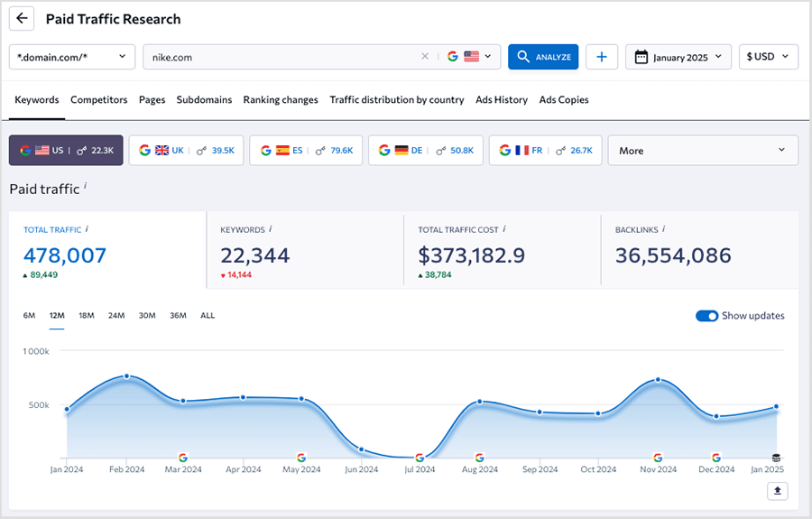This screenshot has height=519, width=812.
Task: Switch to the Keywords tab
Action: (x=37, y=100)
